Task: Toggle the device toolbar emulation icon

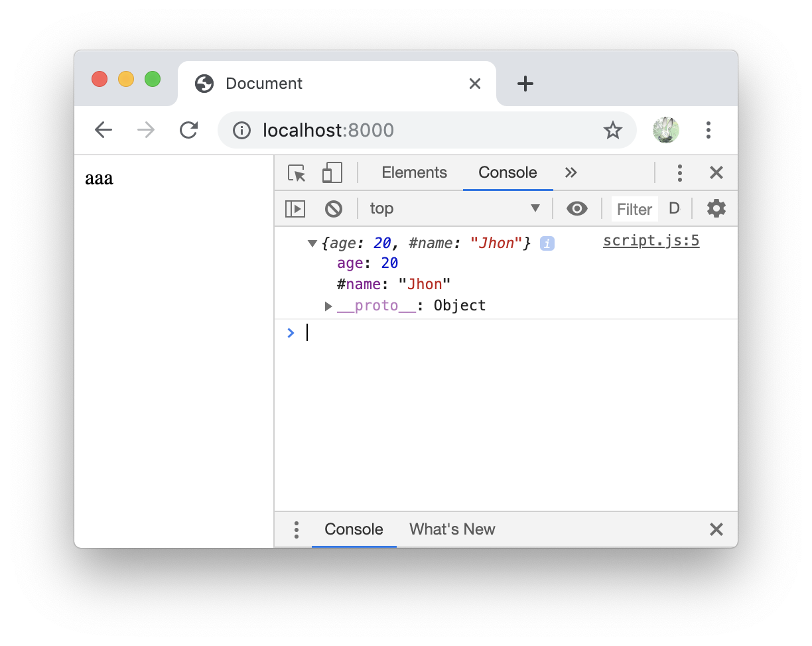Action: click(332, 172)
